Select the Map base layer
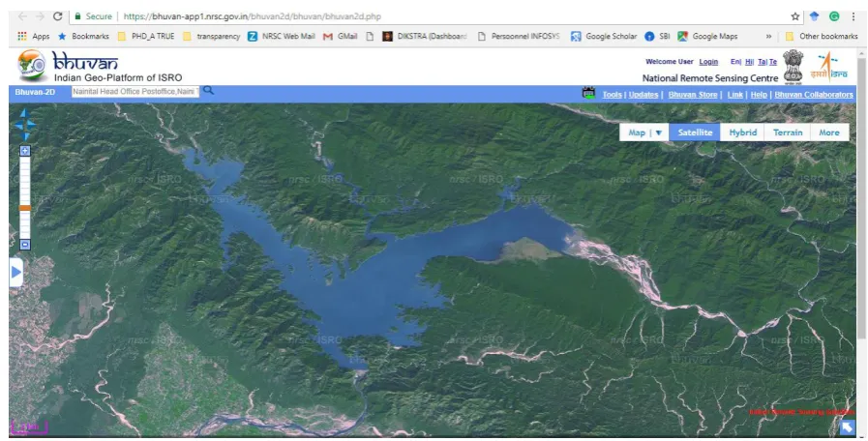Image resolution: width=868 pixels, height=441 pixels. [x=637, y=132]
